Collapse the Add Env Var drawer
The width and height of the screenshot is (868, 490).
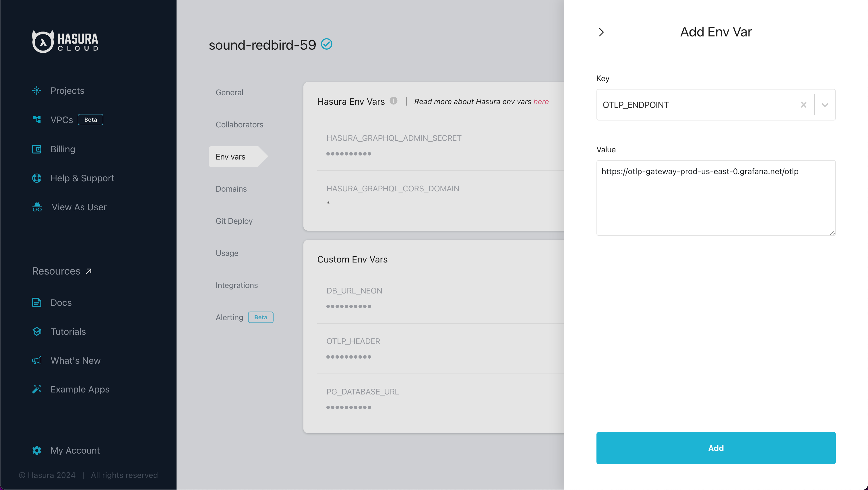point(602,32)
